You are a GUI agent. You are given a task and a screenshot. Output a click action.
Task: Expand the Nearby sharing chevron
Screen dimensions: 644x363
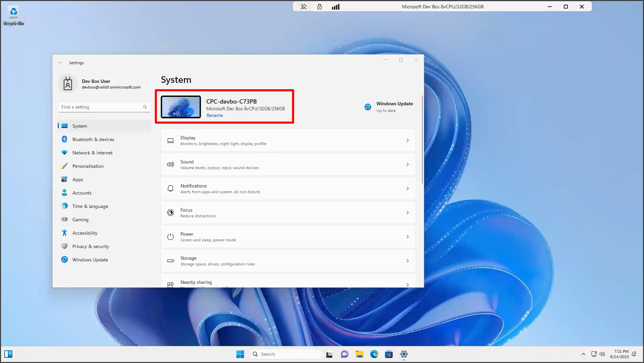coord(407,285)
